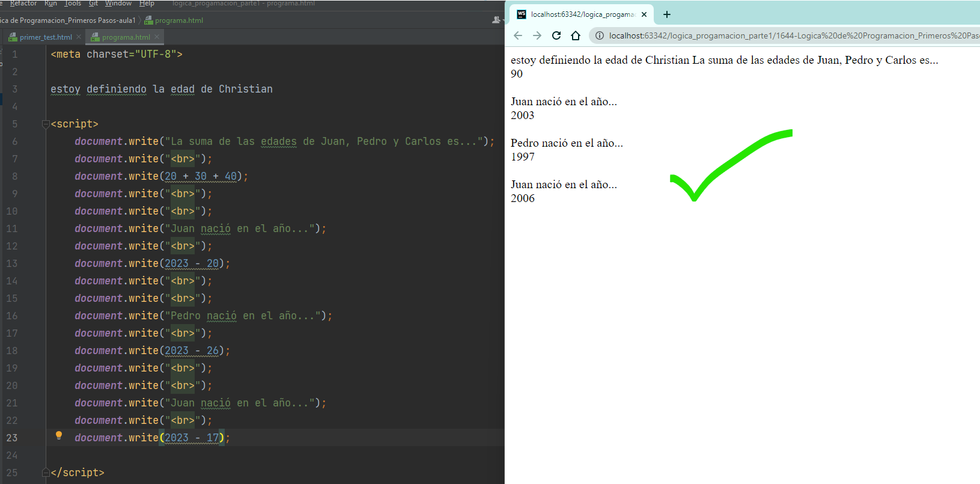
Task: Click the expression 2023 - 26 on line 18
Action: (192, 351)
